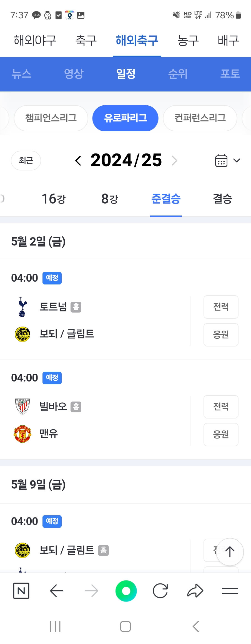Go to previous season with left chevron
This screenshot has height=644, width=251.
tap(78, 160)
